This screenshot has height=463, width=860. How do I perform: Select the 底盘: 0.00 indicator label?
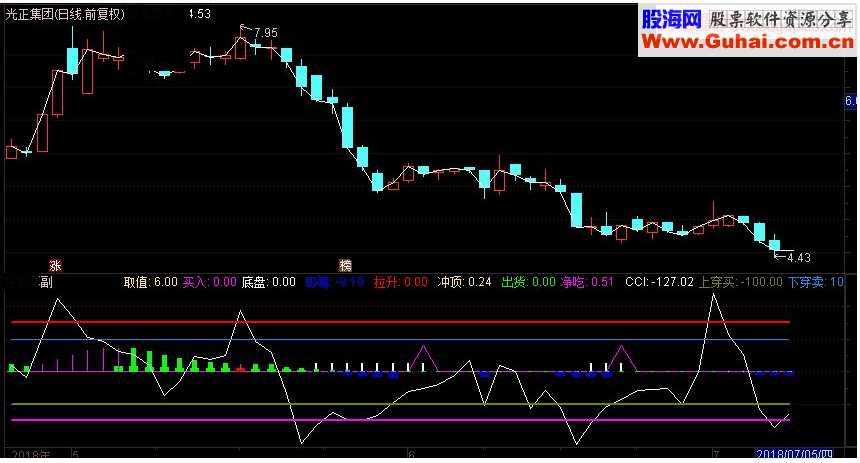[269, 282]
